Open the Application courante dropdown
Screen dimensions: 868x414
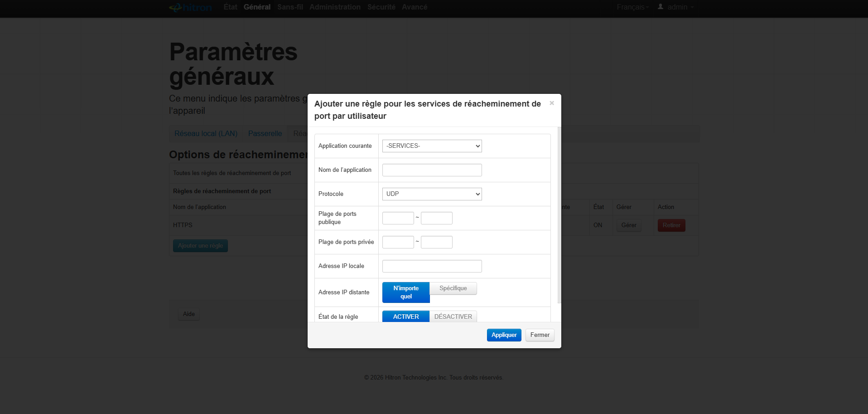(432, 146)
